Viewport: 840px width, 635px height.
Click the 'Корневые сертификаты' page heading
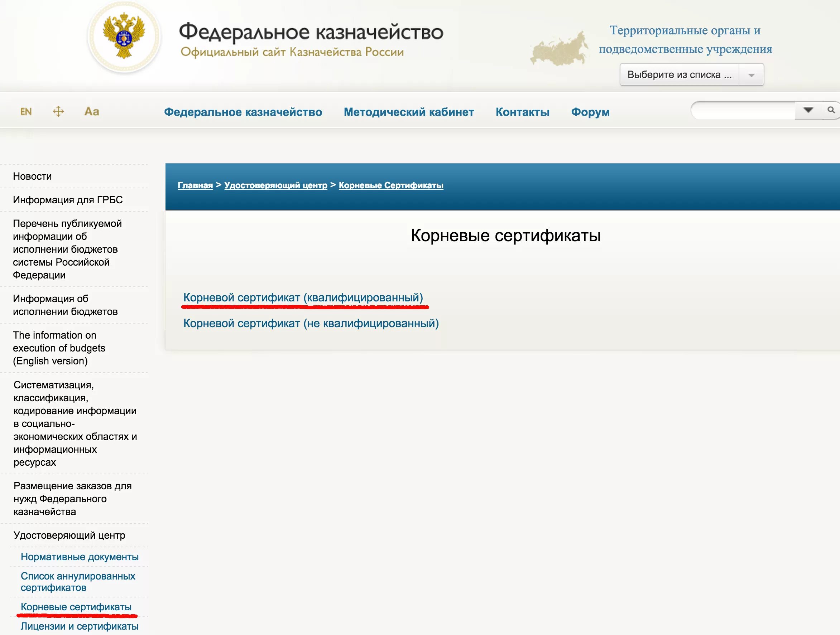[506, 235]
